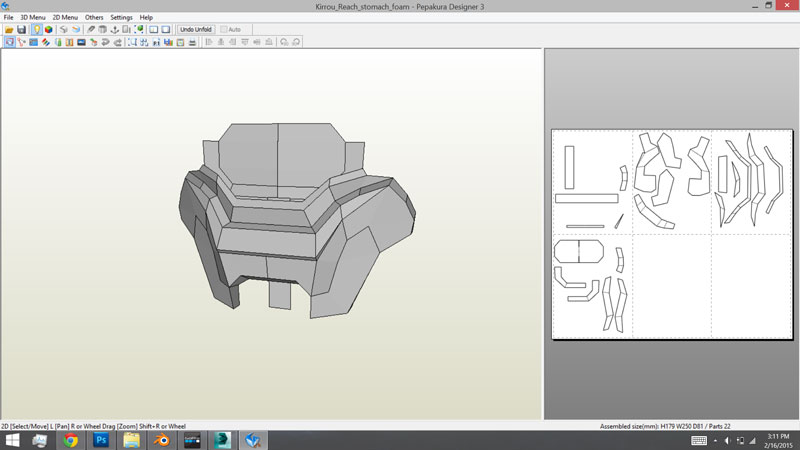Viewport: 800px width, 450px height.
Task: Click the gray mirrored panels icon
Action: pyautogui.click(x=127, y=30)
